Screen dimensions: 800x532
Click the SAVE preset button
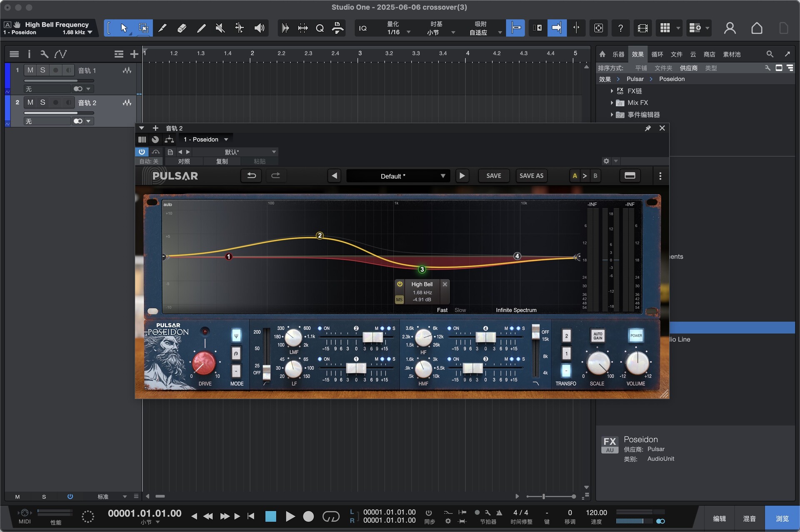(494, 176)
